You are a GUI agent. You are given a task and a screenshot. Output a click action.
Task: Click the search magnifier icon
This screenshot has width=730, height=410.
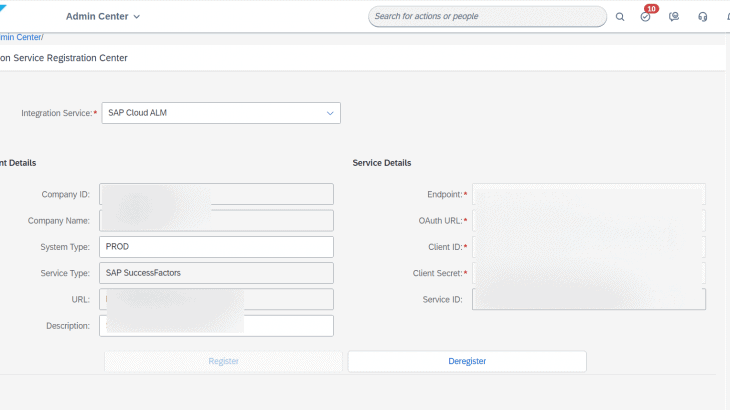[x=620, y=17]
